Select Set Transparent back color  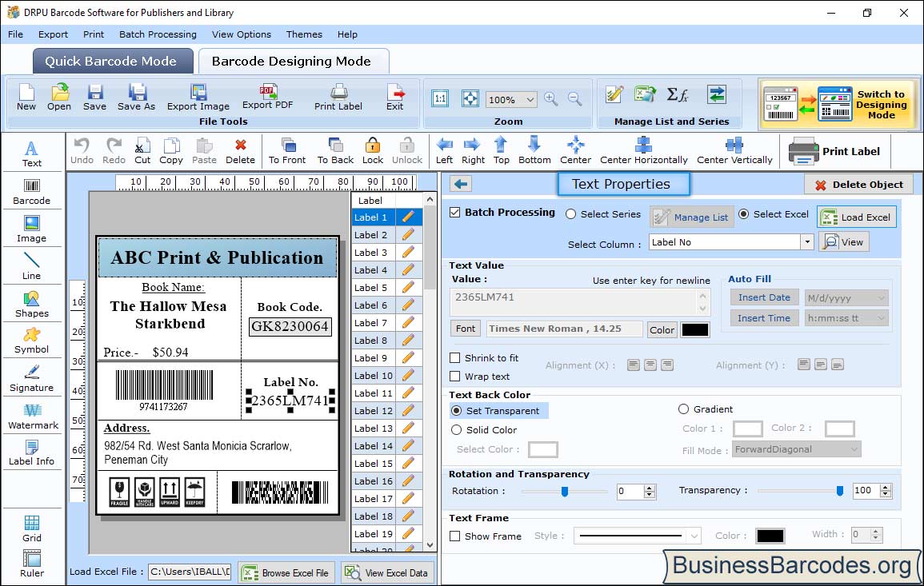point(456,410)
